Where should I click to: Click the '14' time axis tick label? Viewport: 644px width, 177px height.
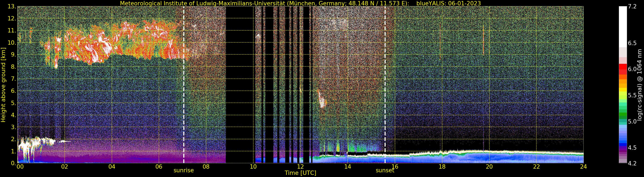(x=347, y=166)
